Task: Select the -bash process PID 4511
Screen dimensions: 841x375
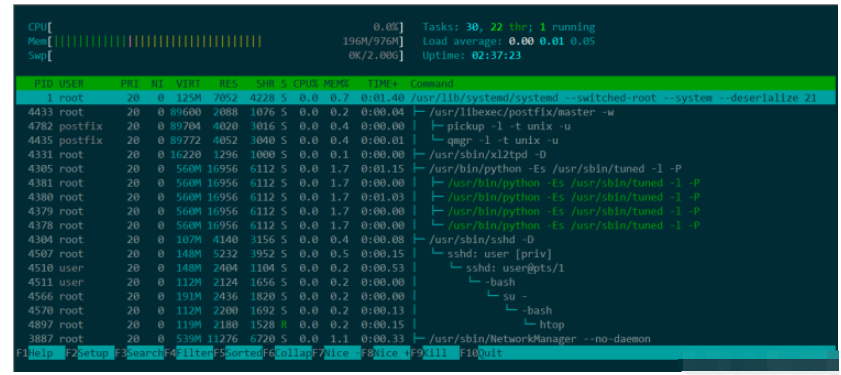Action: point(426,282)
